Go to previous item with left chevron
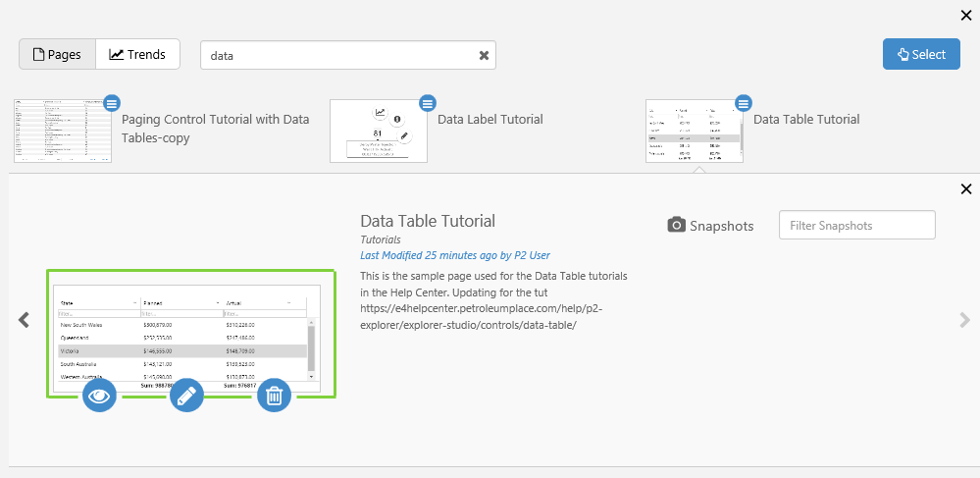This screenshot has height=478, width=980. coord(25,319)
